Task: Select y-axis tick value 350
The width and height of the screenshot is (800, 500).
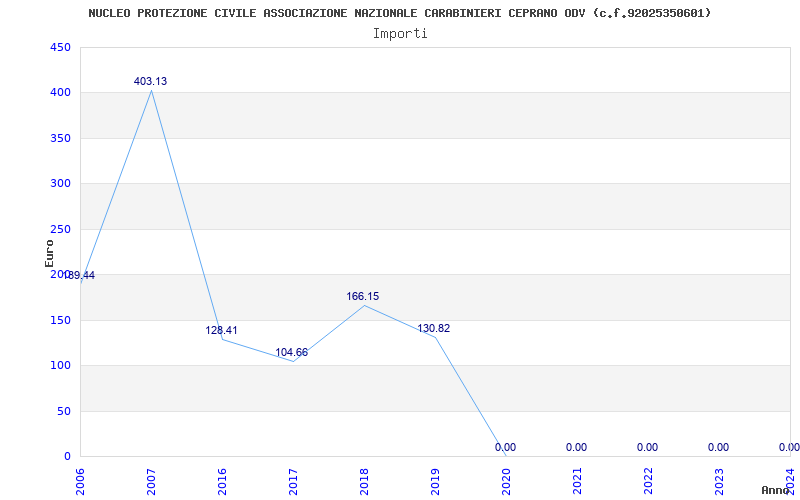Action: tap(60, 138)
